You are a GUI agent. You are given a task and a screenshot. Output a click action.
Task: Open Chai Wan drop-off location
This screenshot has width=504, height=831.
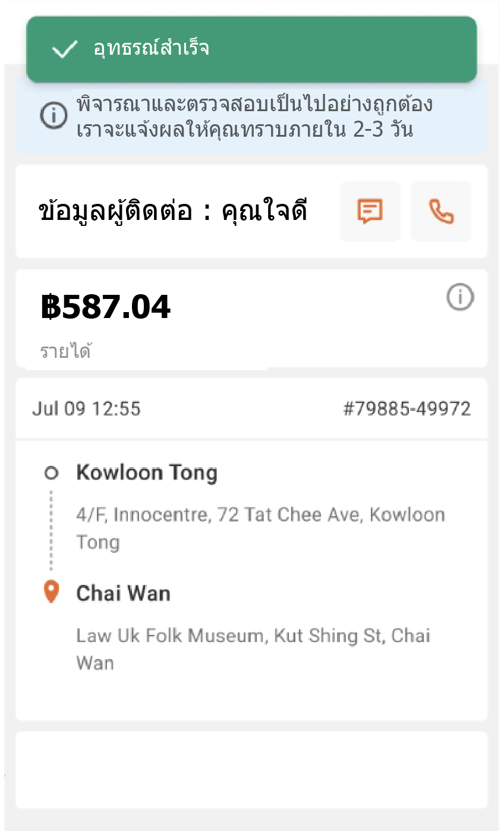click(x=123, y=593)
